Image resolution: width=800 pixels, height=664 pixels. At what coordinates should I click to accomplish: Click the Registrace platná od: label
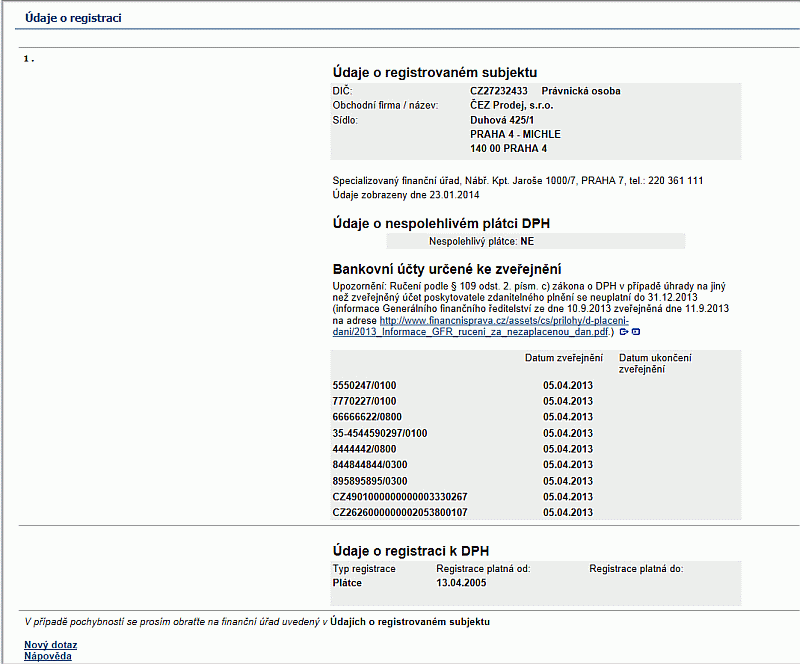pyautogui.click(x=483, y=569)
